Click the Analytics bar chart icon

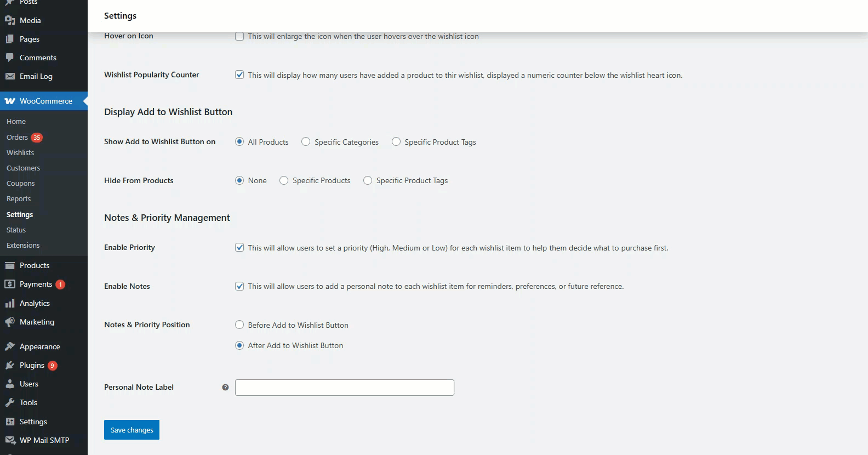(10, 303)
